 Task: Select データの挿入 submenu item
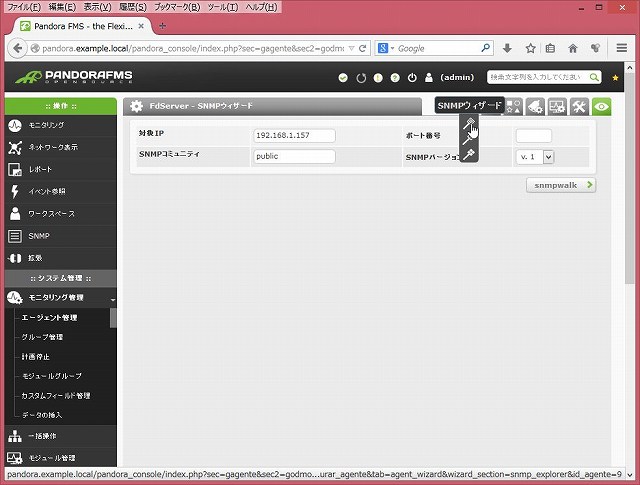pyautogui.click(x=42, y=415)
